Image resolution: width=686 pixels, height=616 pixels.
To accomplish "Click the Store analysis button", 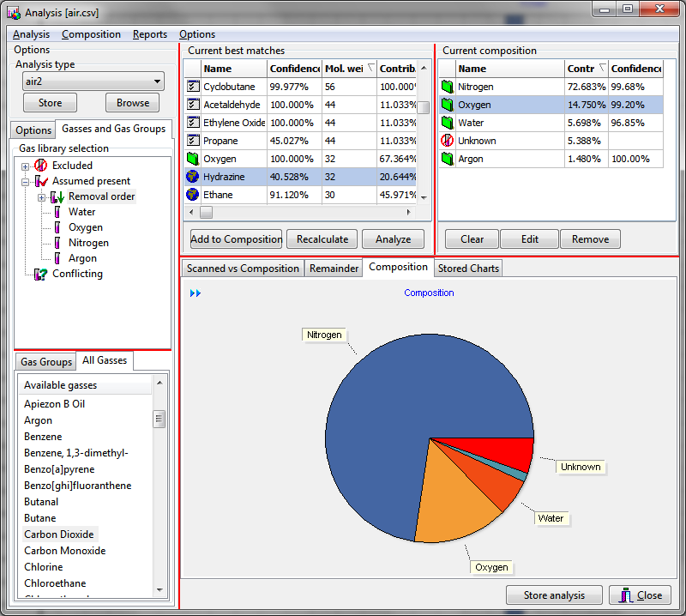I will 553,595.
